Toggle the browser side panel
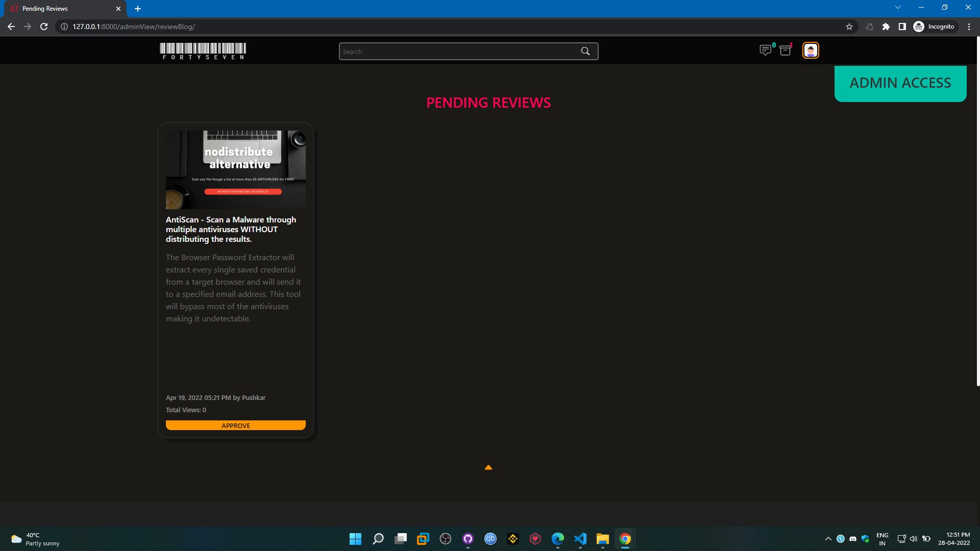Image resolution: width=980 pixels, height=551 pixels. tap(902, 27)
